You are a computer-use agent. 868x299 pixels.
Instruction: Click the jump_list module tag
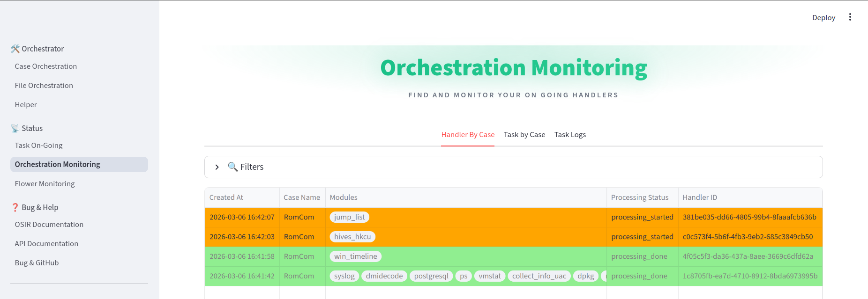click(x=350, y=217)
